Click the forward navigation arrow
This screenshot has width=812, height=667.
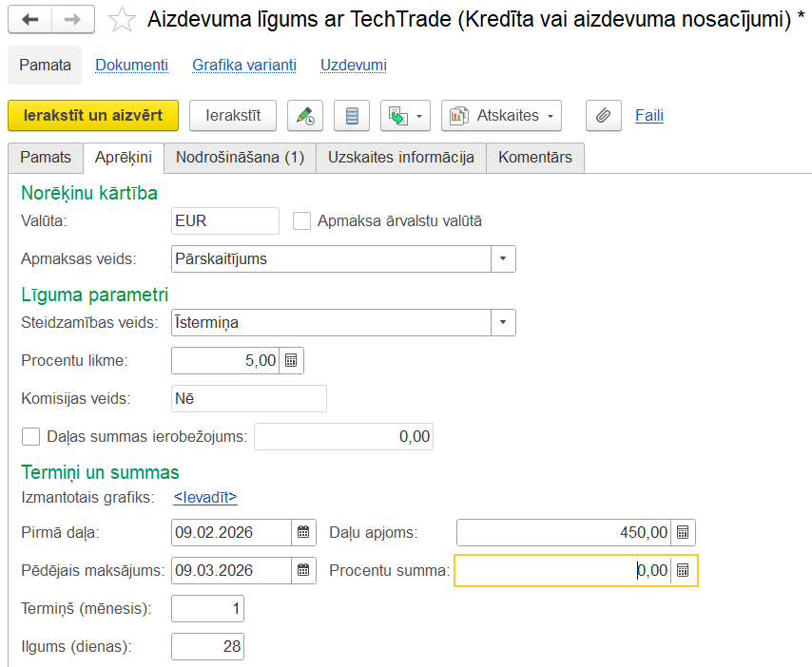click(72, 19)
